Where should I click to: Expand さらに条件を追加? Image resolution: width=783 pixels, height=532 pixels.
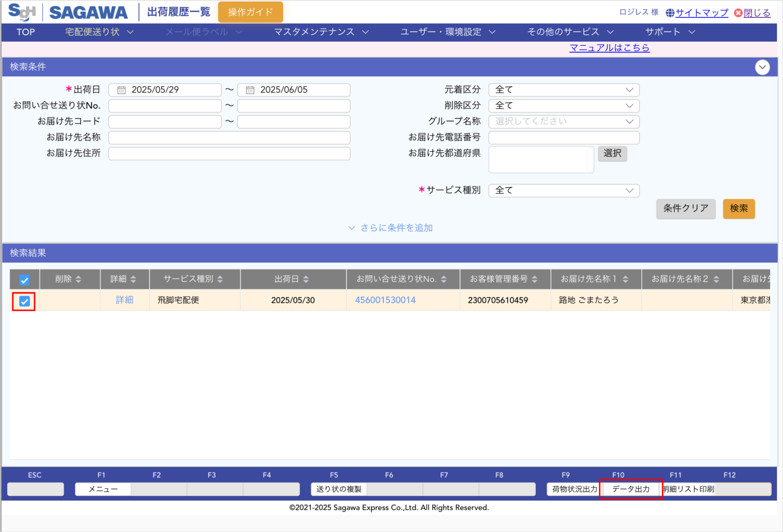390,228
